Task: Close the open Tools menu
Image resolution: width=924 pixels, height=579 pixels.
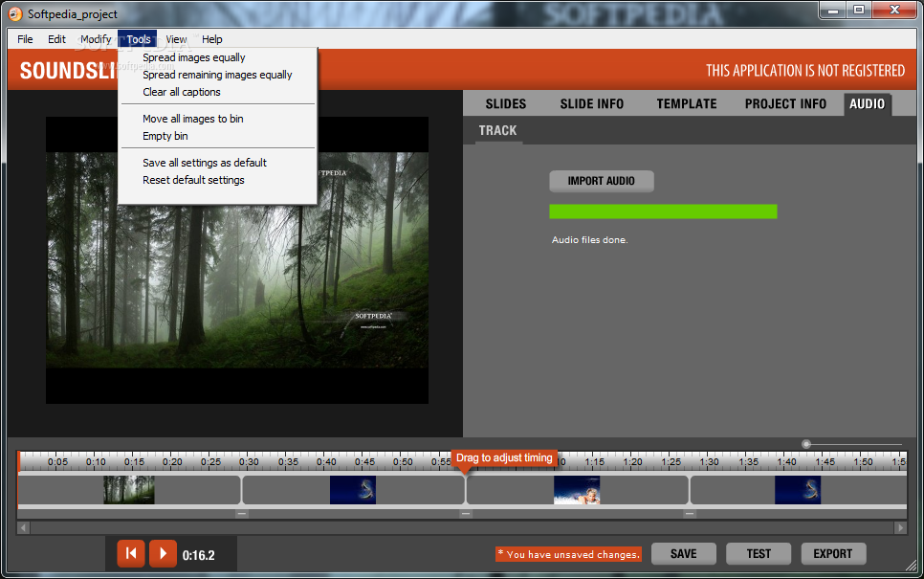Action: point(138,39)
